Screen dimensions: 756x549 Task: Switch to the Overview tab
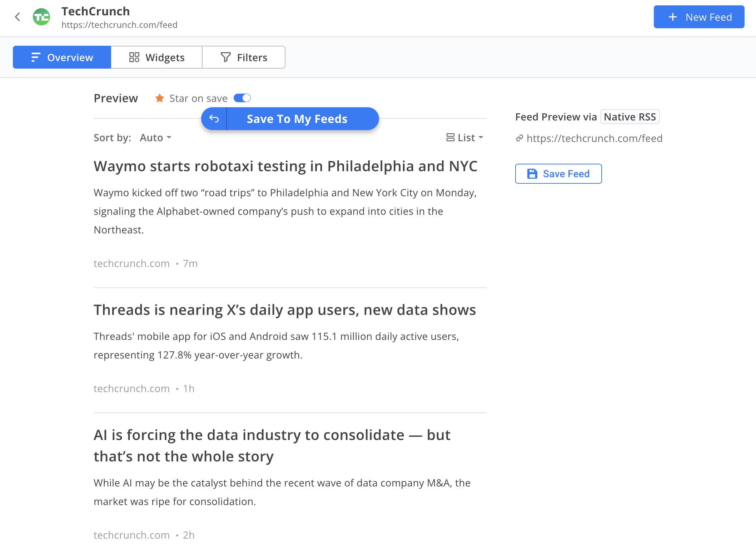click(x=62, y=57)
